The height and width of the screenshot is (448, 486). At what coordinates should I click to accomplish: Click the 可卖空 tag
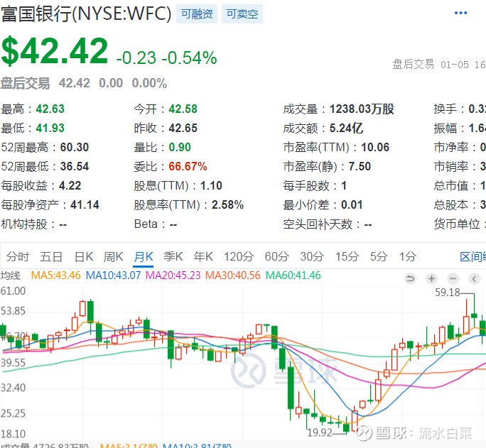(x=242, y=14)
